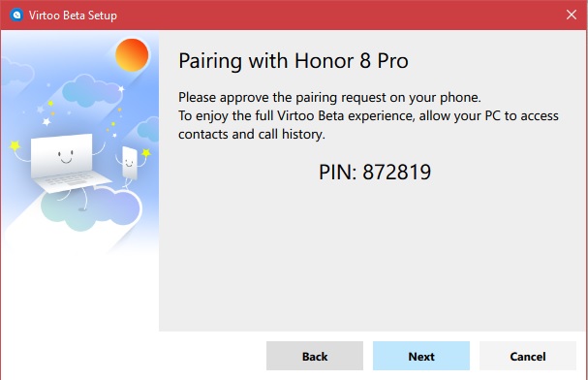The height and width of the screenshot is (380, 588).
Task: Click the faint cloud at illustration's left edge
Action: click(15, 71)
